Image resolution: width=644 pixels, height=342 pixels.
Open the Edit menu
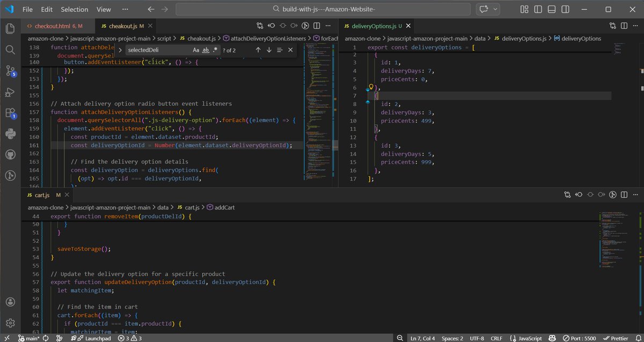pyautogui.click(x=47, y=9)
